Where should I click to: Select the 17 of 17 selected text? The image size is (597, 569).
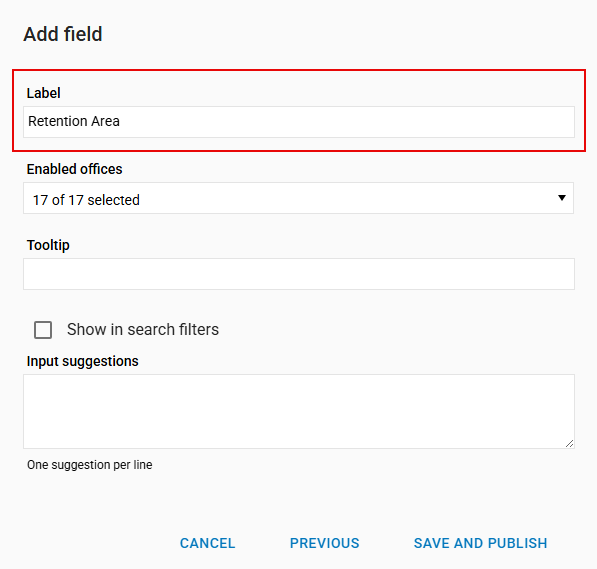(86, 200)
